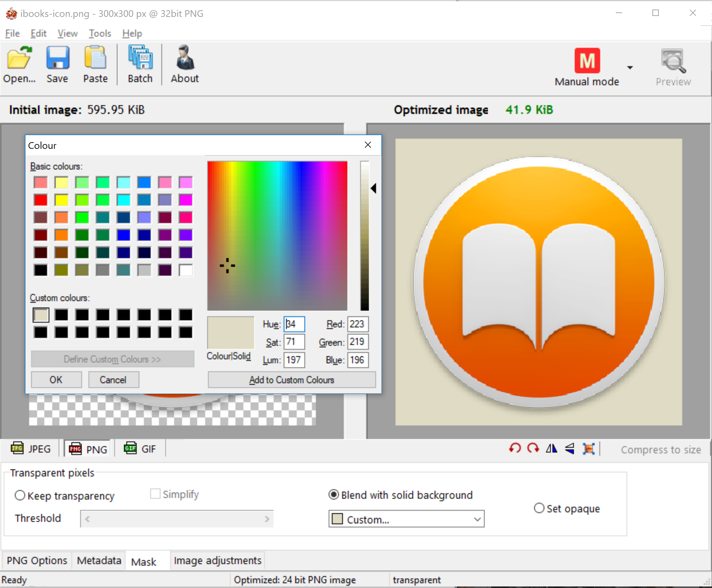The height and width of the screenshot is (588, 712).
Task: Click the About icon in toolbar
Action: pyautogui.click(x=184, y=58)
